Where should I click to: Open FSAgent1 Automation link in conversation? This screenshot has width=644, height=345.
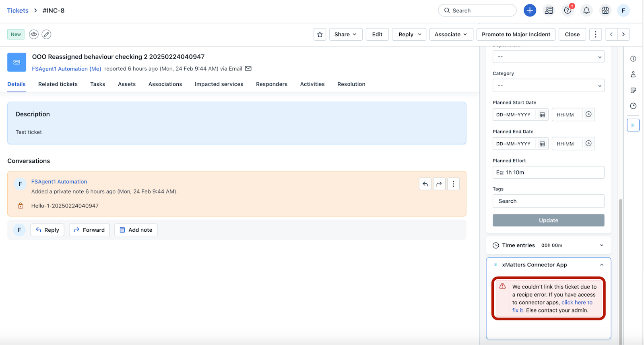[x=59, y=182]
